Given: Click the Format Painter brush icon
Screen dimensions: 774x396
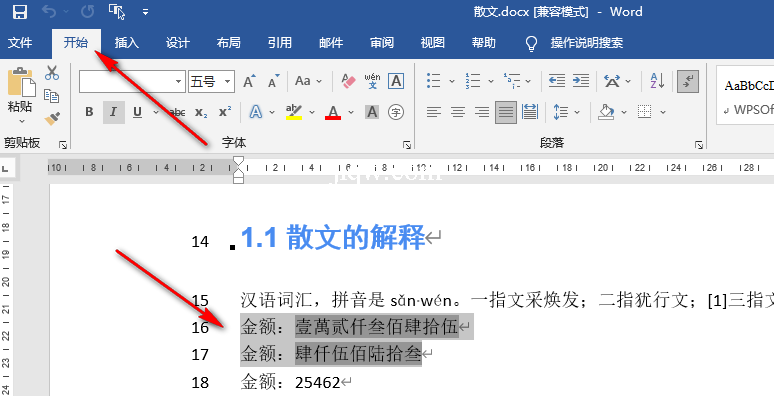Looking at the screenshot, I should [52, 119].
